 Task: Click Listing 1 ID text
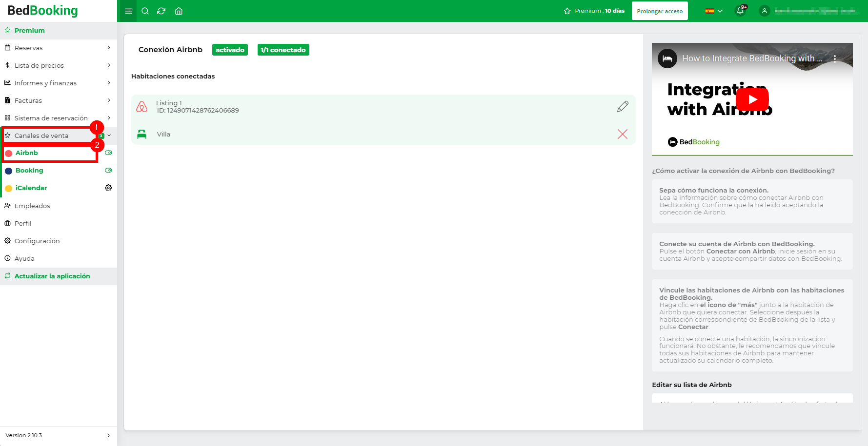(198, 111)
